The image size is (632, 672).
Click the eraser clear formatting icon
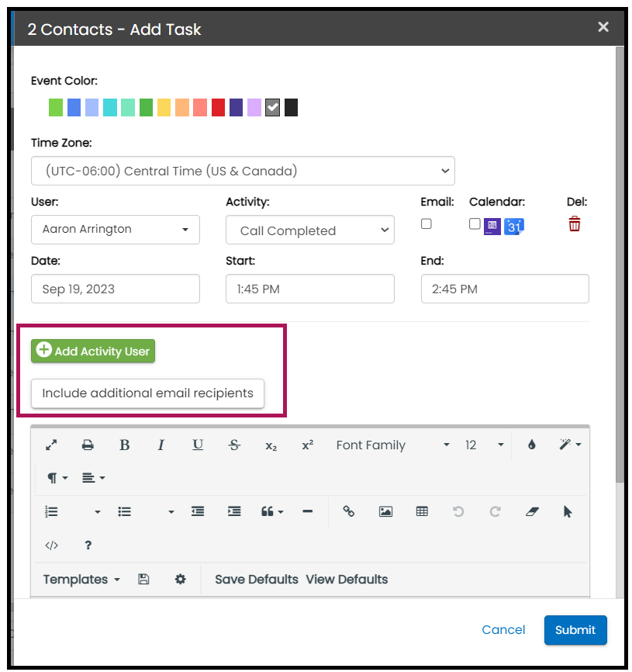531,512
